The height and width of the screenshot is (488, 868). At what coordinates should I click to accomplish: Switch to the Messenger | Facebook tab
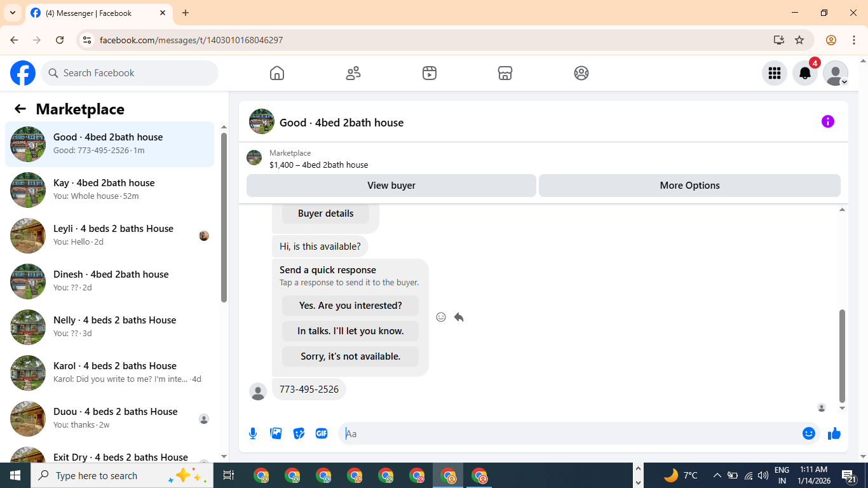(x=98, y=13)
